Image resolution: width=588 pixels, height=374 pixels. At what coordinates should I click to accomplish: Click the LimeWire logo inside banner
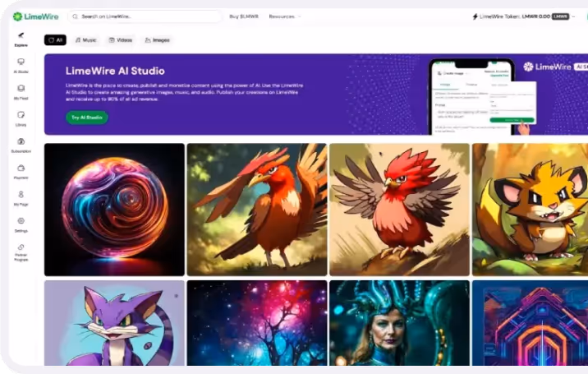coord(547,67)
